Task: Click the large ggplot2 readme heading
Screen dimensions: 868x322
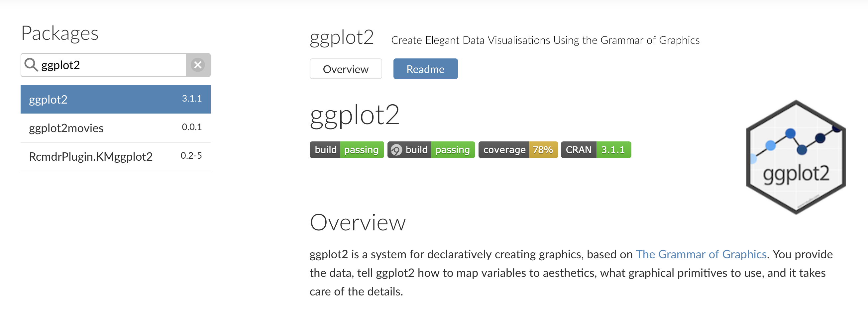Action: coord(354,115)
